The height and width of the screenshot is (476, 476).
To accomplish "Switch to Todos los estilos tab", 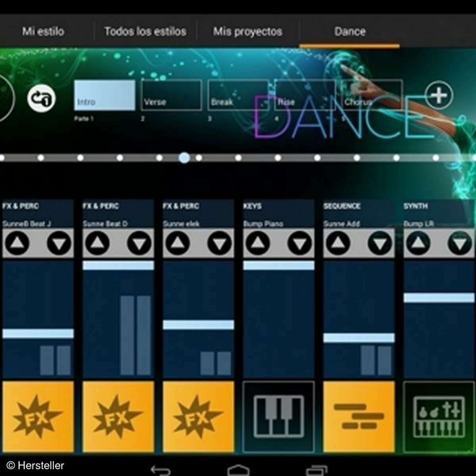I will [x=145, y=31].
